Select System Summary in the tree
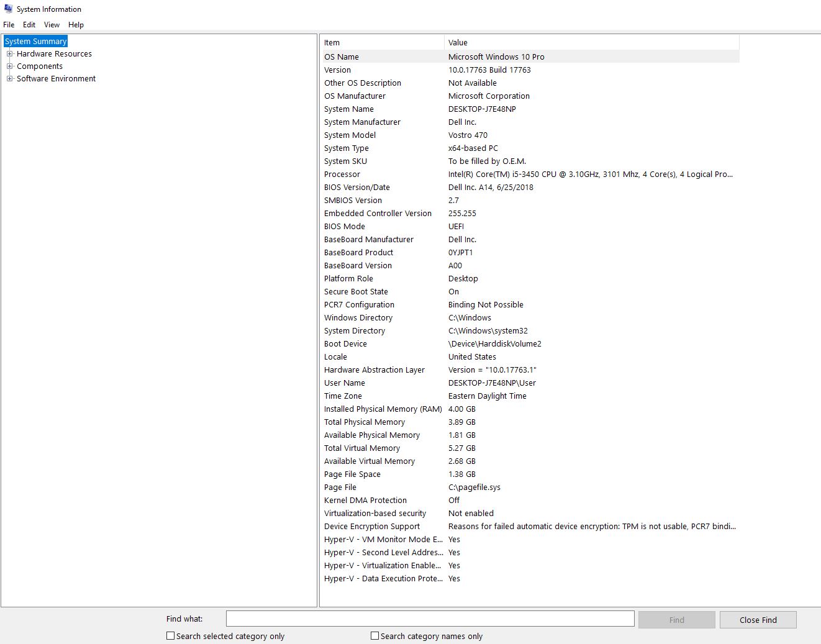Image resolution: width=821 pixels, height=644 pixels. tap(35, 42)
